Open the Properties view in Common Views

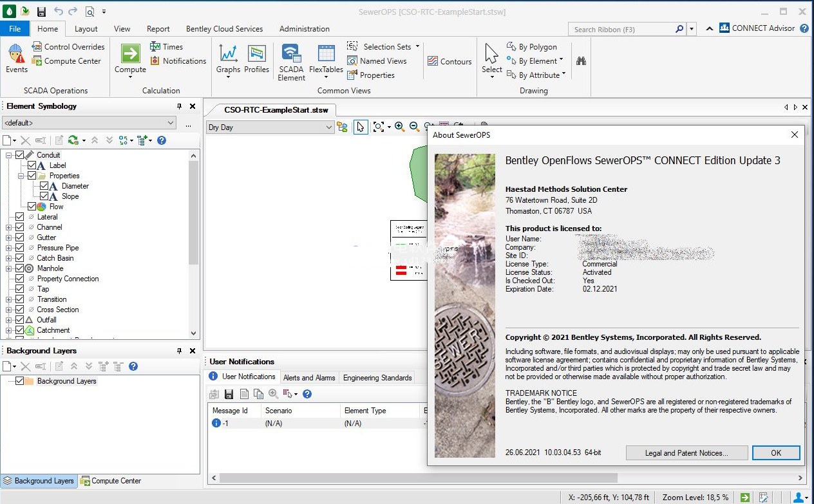[x=371, y=75]
